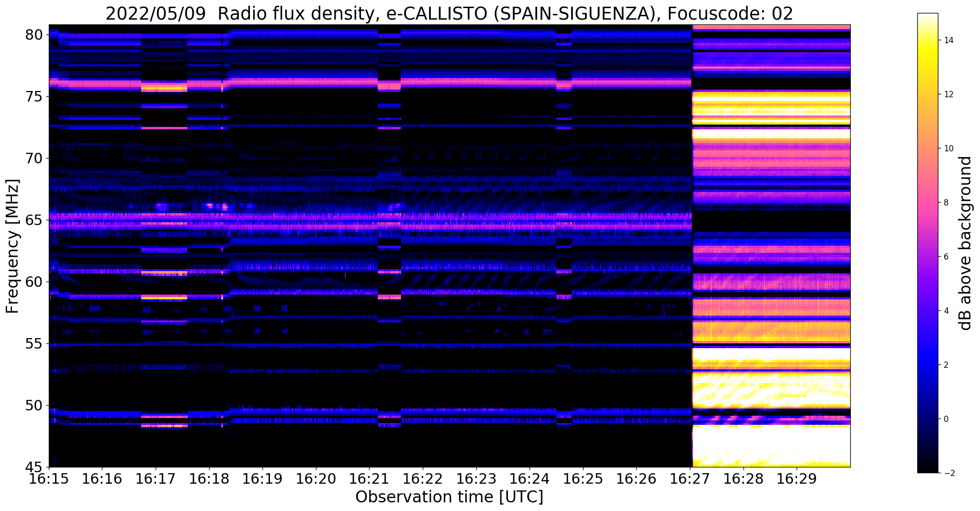Click the 16:18 time tick label

tap(209, 479)
